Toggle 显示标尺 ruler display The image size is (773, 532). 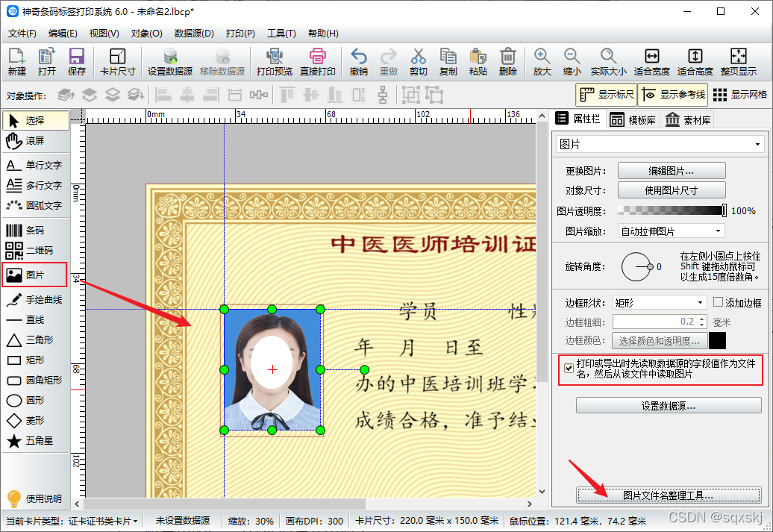(x=607, y=95)
